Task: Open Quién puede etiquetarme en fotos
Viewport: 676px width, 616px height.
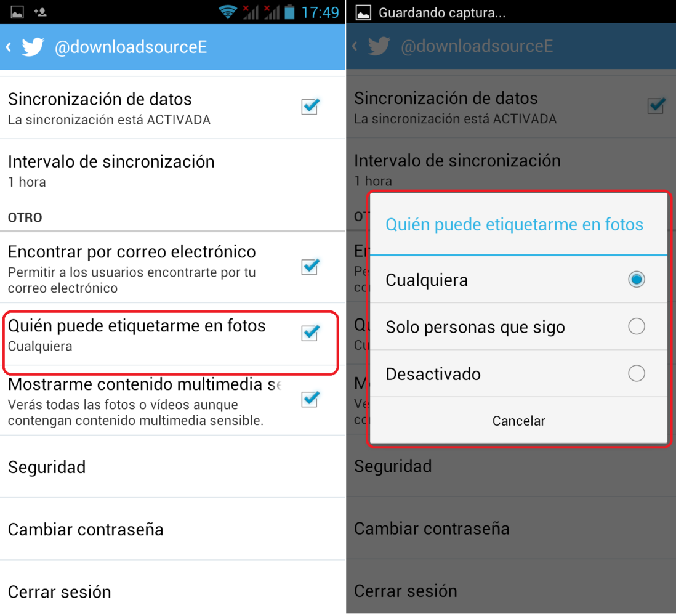Action: (x=172, y=334)
